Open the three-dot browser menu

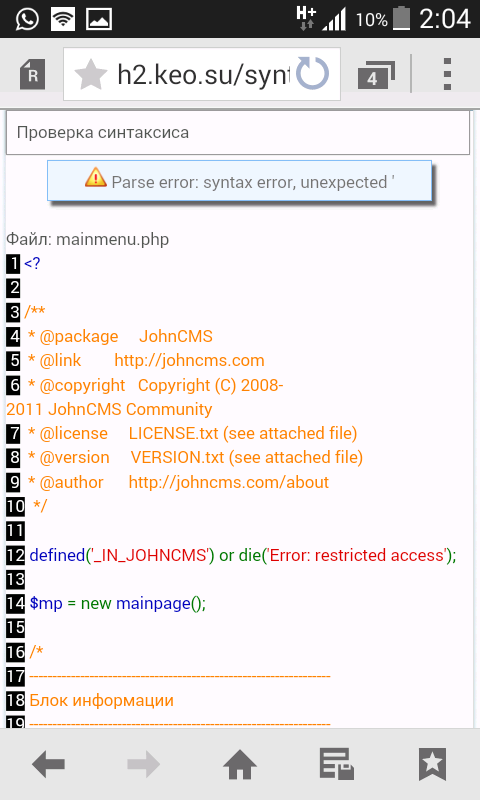pos(447,74)
